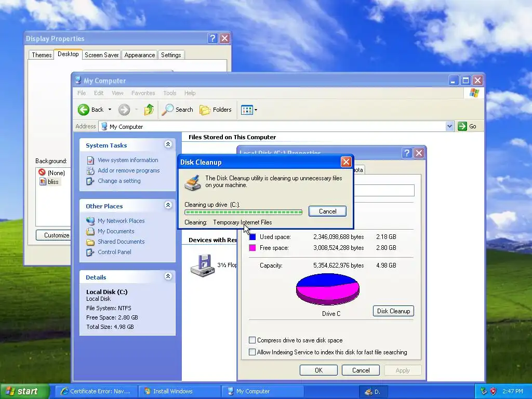Screen dimensions: 532x399
Task: Open the File menu
Action: click(82, 93)
